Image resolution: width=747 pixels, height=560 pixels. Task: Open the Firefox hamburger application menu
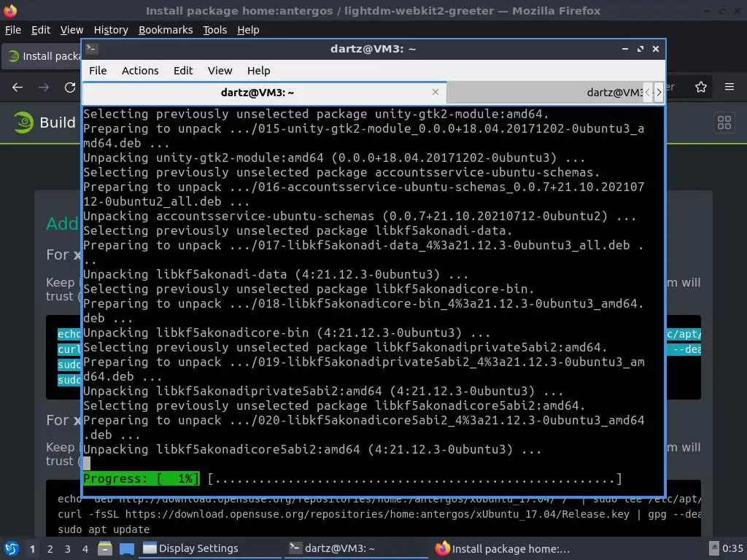(729, 87)
